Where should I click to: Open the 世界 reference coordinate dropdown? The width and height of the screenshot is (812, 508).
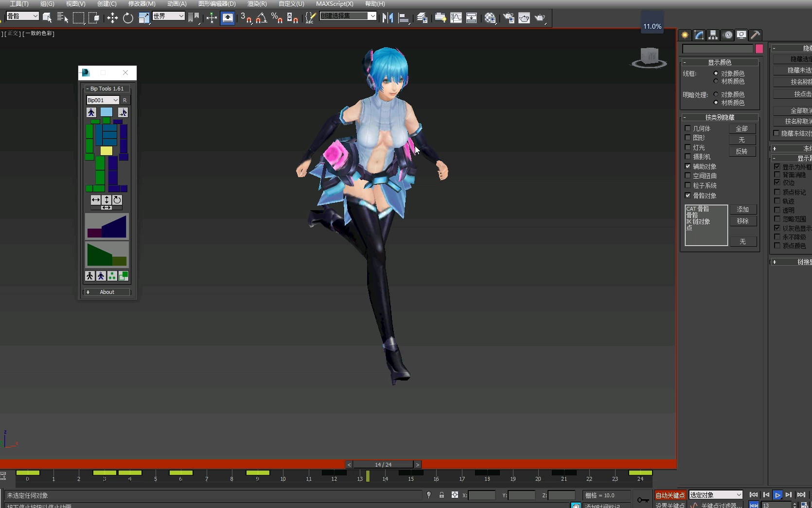point(168,16)
